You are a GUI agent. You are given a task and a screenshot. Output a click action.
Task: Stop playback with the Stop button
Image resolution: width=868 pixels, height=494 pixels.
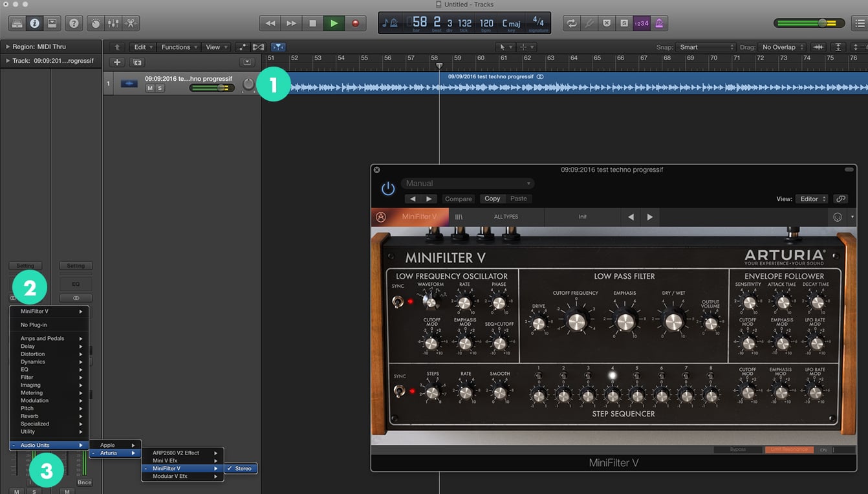click(x=313, y=23)
